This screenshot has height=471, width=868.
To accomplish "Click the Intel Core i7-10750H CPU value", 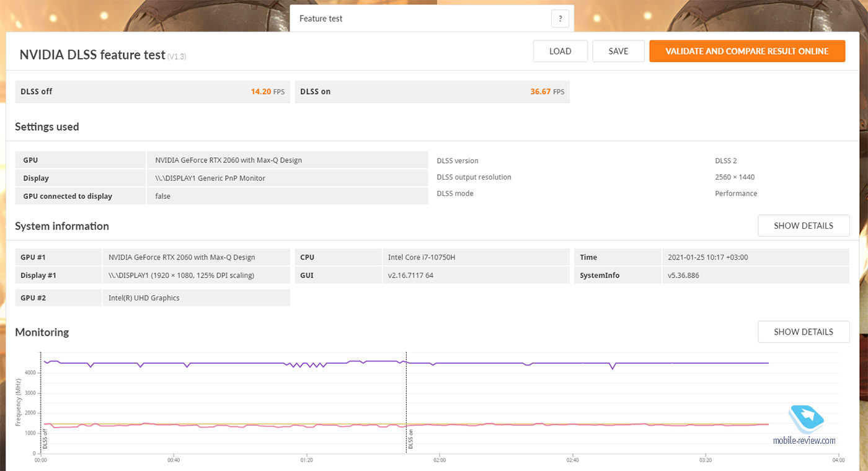I will click(x=422, y=257).
